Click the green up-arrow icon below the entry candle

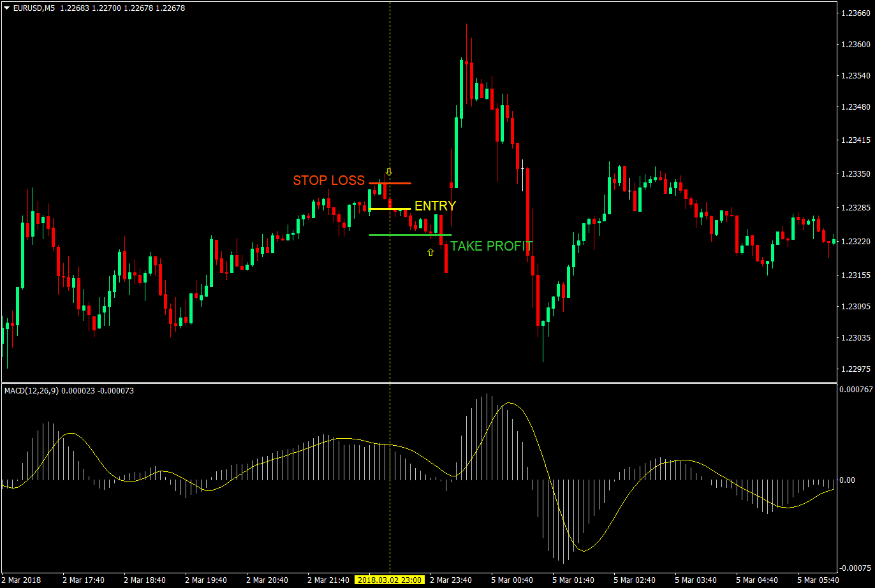click(430, 253)
